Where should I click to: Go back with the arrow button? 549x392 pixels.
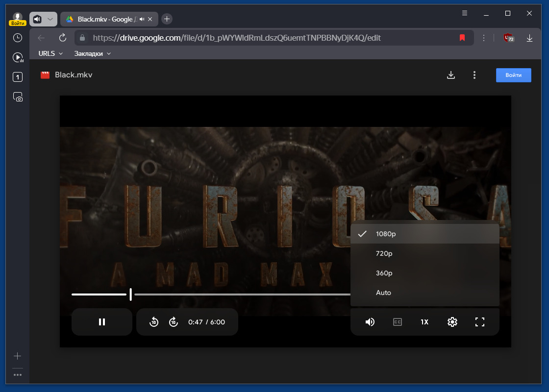41,38
